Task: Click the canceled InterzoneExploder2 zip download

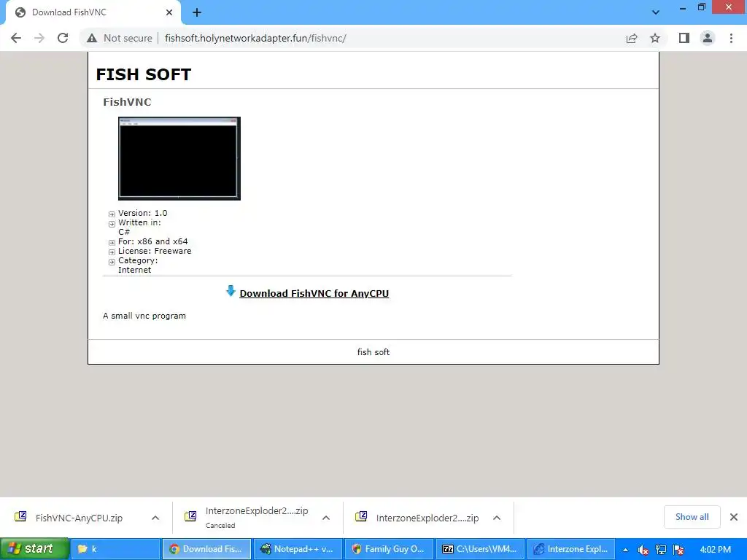Action: point(257,517)
